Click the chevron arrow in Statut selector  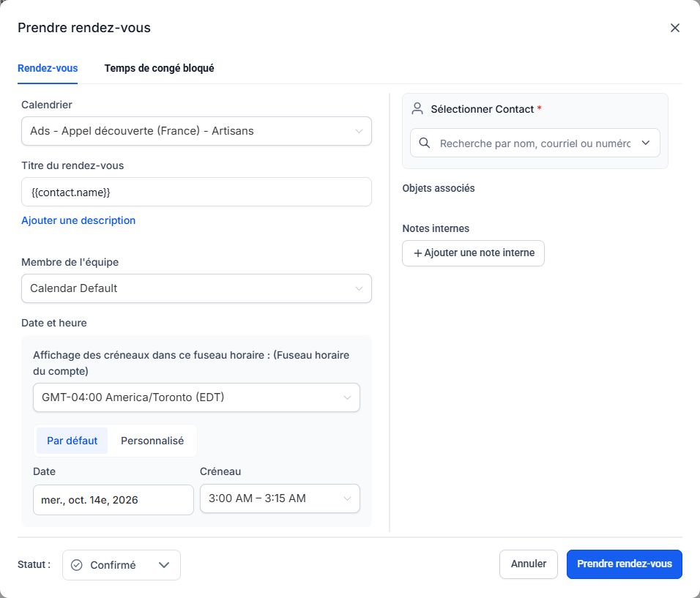click(164, 565)
